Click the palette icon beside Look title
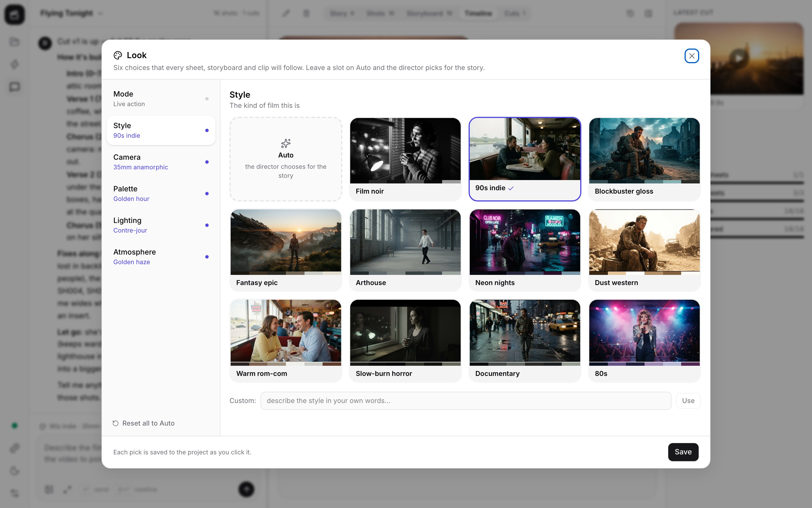 [118, 55]
